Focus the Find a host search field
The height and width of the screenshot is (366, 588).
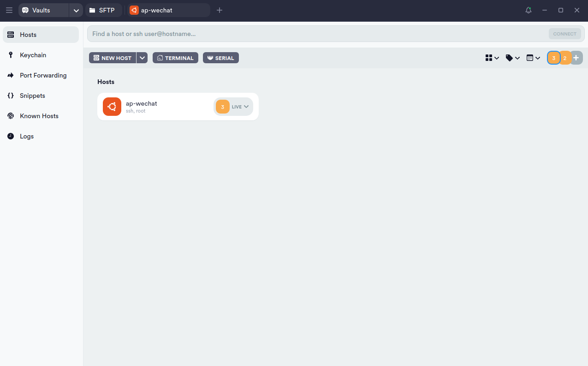(317, 34)
